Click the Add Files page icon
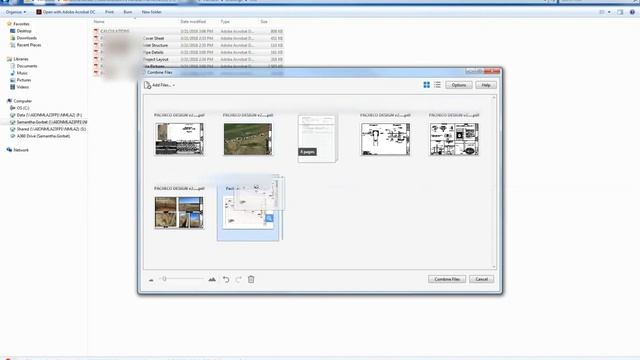The image size is (640, 360). pyautogui.click(x=147, y=85)
